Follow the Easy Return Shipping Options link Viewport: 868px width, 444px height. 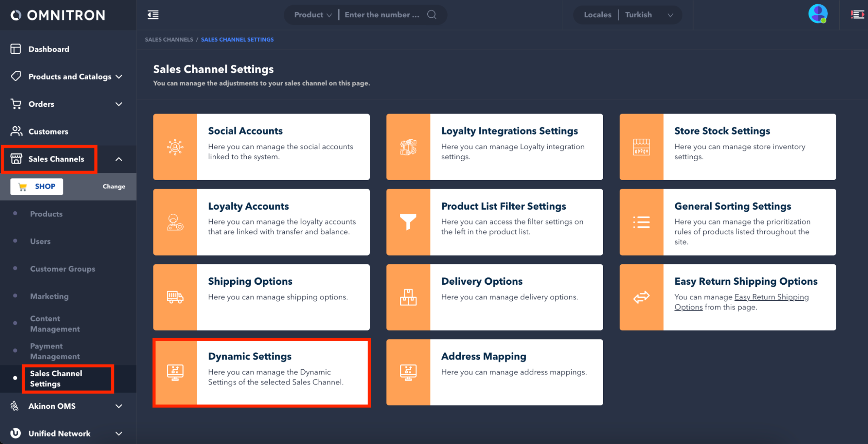coord(771,297)
